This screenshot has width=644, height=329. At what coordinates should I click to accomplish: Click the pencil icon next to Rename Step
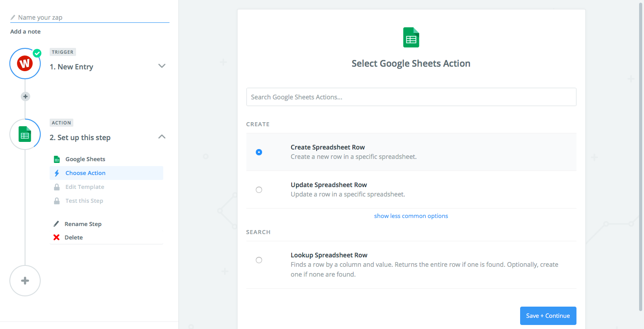(56, 224)
